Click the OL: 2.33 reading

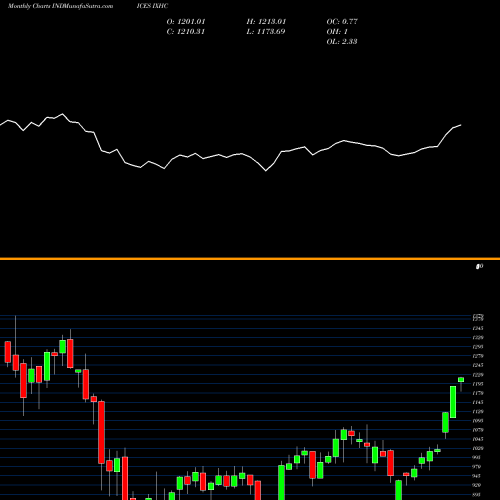click(342, 42)
